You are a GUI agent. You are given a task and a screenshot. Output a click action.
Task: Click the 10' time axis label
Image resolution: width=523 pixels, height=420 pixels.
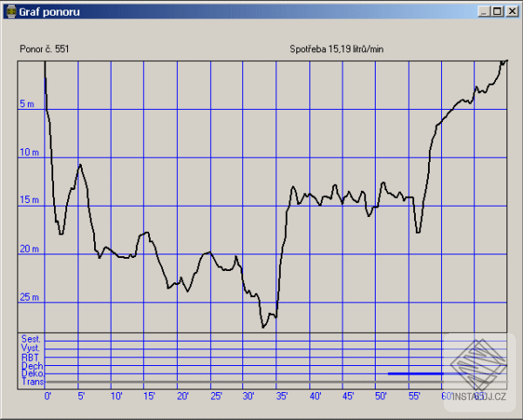(x=117, y=396)
